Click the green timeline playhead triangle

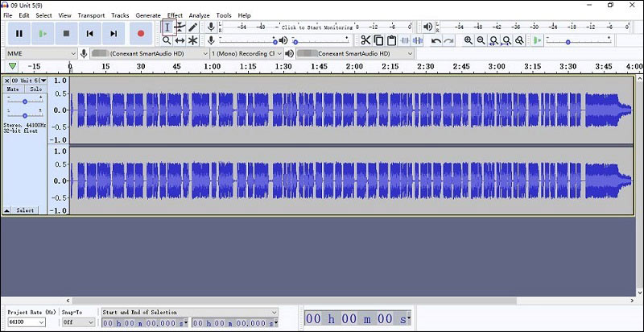(13, 67)
